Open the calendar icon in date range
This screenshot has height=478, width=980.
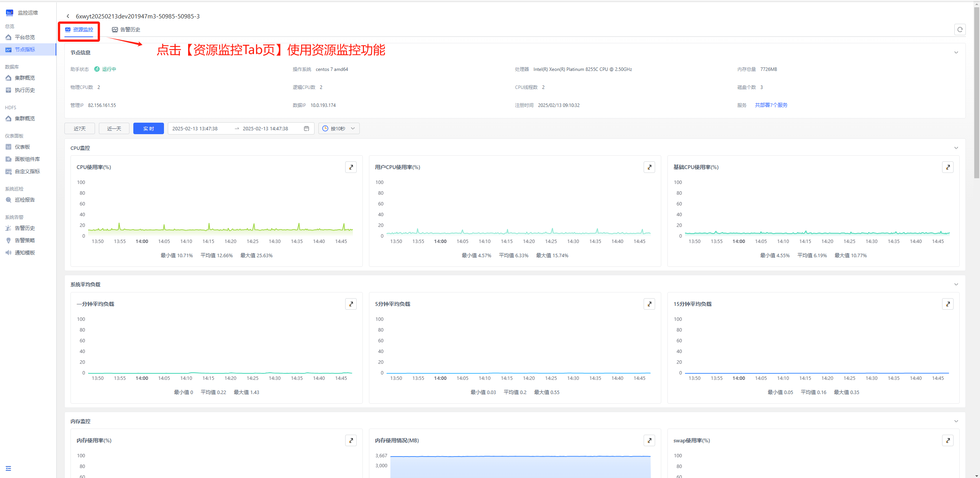(x=306, y=128)
